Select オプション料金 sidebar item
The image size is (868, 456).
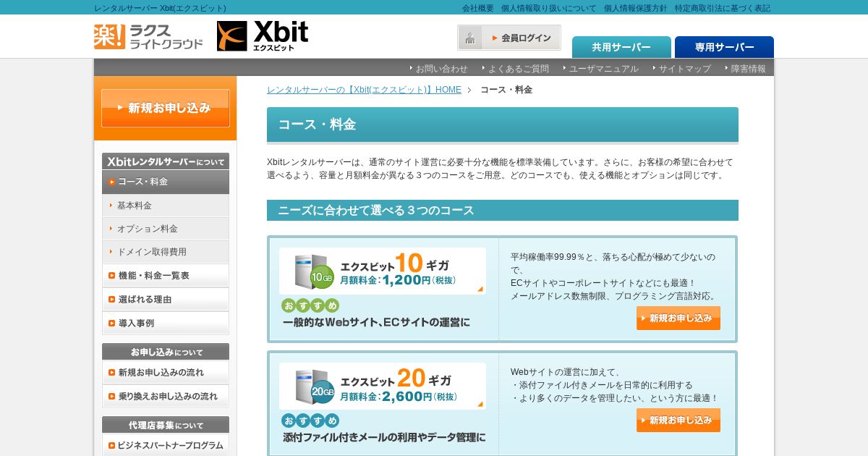[166, 229]
